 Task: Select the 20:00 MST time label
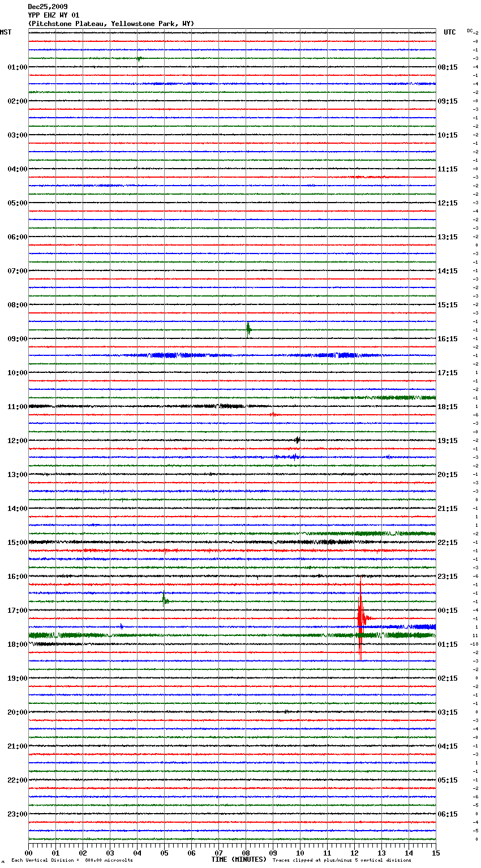tap(18, 712)
